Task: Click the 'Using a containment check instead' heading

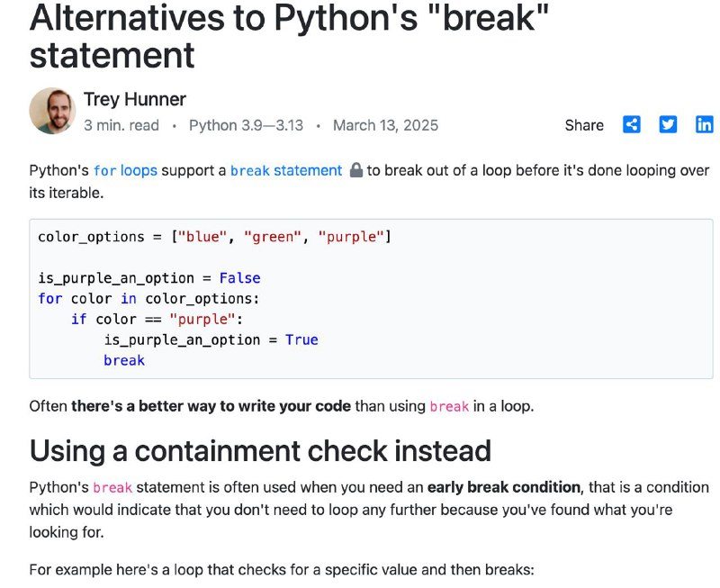Action: pos(260,450)
